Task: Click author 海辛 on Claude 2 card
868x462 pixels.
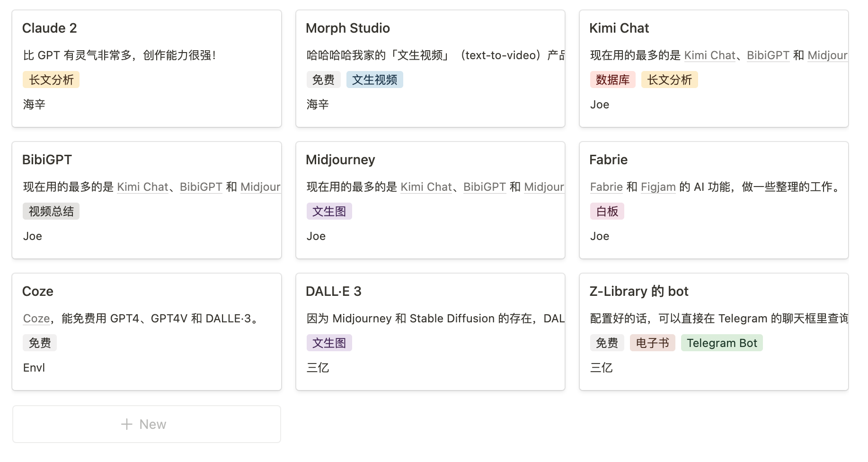Action: point(34,105)
